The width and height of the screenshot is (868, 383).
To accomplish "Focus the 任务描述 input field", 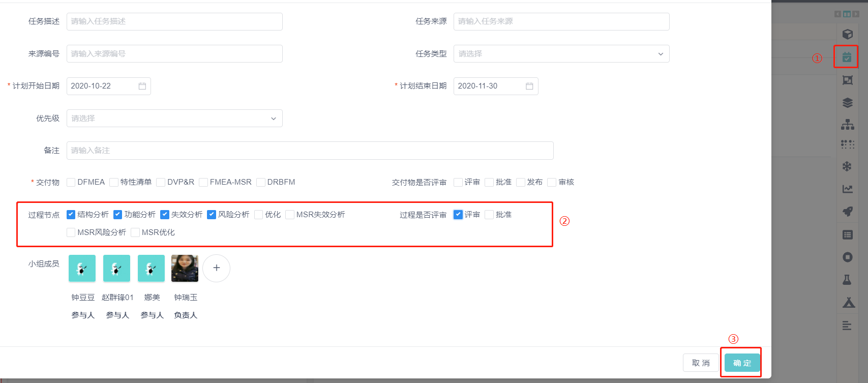I will 174,21.
